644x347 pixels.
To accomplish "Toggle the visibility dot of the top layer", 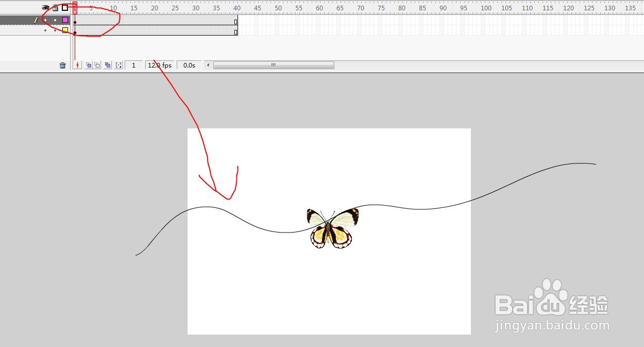I will pos(45,20).
